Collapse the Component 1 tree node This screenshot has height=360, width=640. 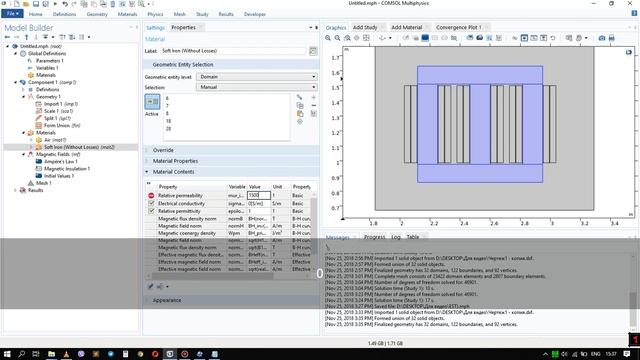tap(16, 82)
